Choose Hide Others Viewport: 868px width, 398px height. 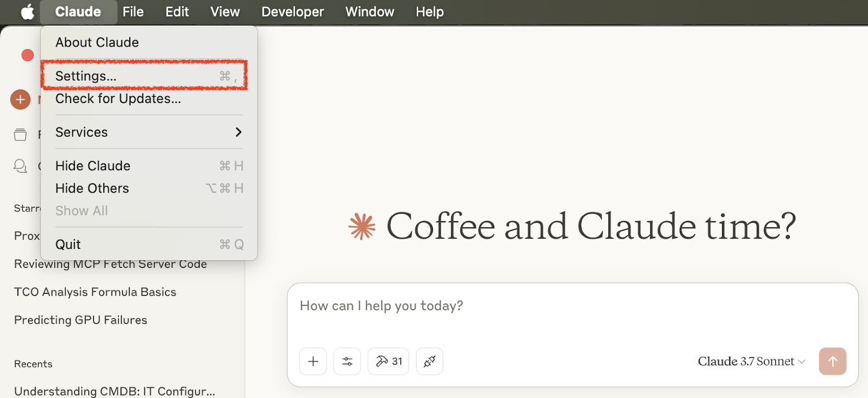pyautogui.click(x=149, y=188)
